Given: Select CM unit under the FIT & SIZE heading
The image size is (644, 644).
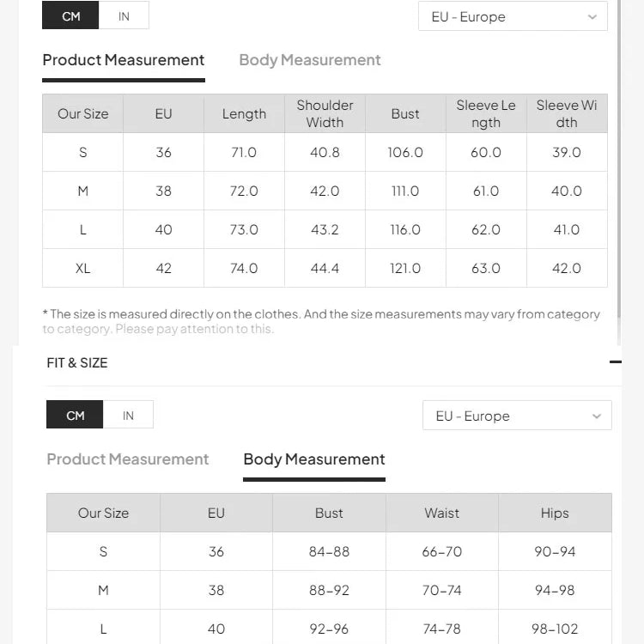Looking at the screenshot, I should pyautogui.click(x=76, y=416).
